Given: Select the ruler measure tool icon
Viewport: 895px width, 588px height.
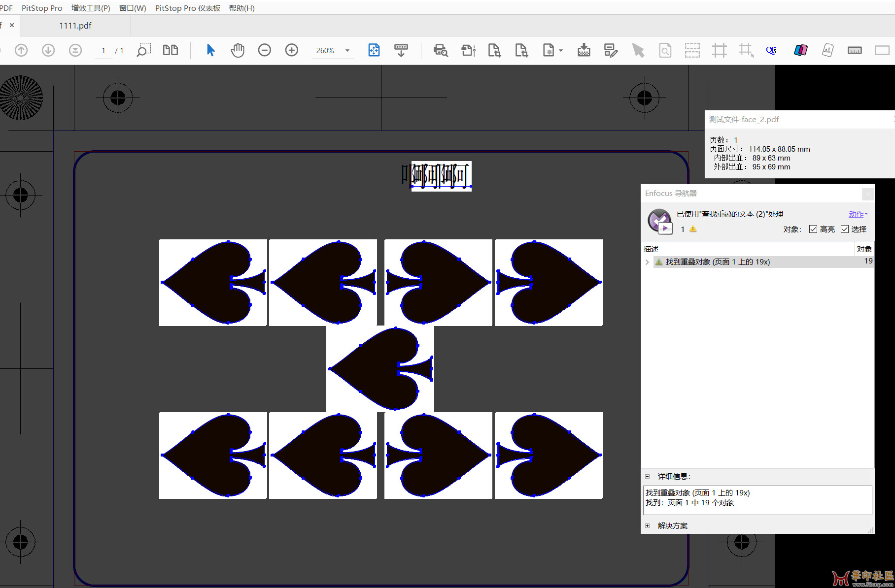Looking at the screenshot, I should (855, 50).
